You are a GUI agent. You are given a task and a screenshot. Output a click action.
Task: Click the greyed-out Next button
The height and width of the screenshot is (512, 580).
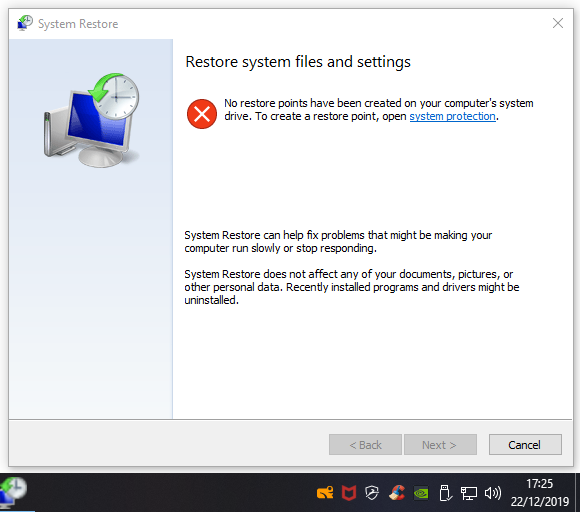tap(440, 445)
